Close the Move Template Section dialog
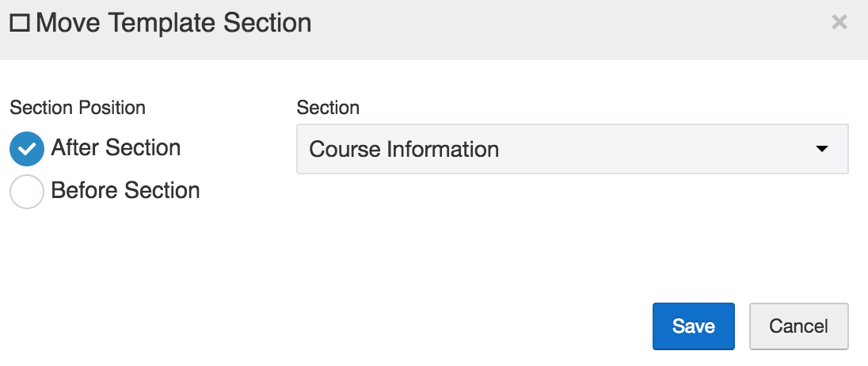868x366 pixels. (839, 22)
